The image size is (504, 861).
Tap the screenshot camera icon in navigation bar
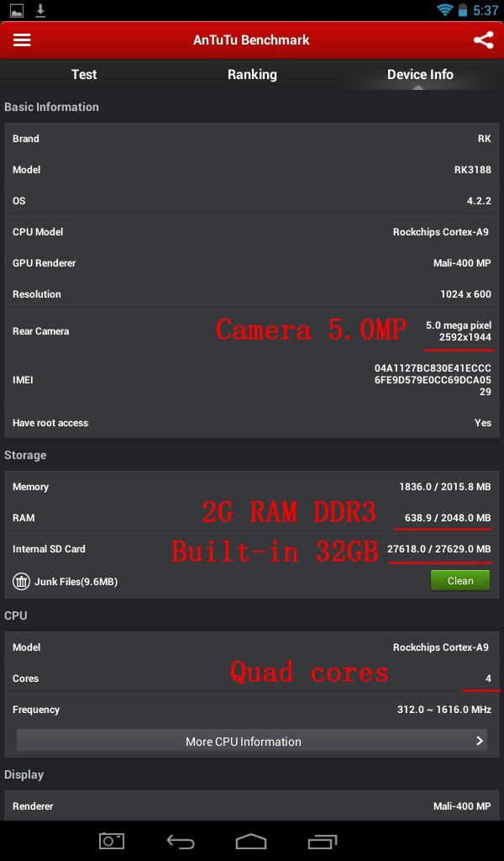[x=112, y=841]
